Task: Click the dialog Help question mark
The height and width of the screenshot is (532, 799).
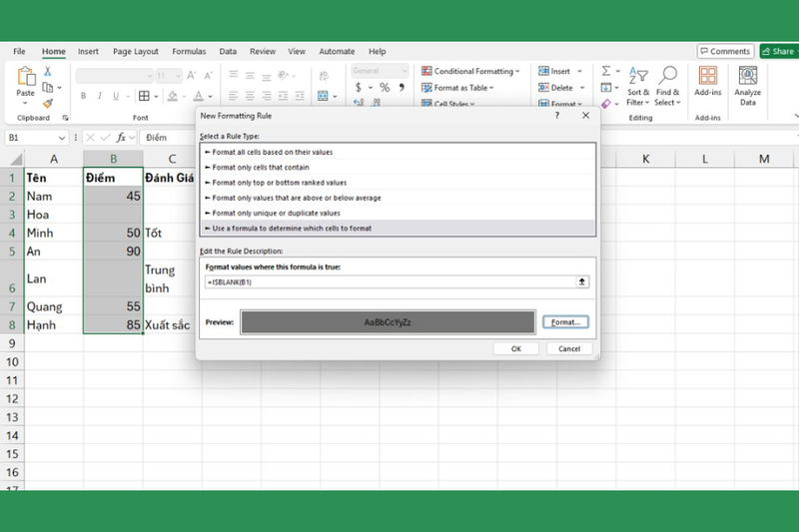Action: click(x=557, y=116)
